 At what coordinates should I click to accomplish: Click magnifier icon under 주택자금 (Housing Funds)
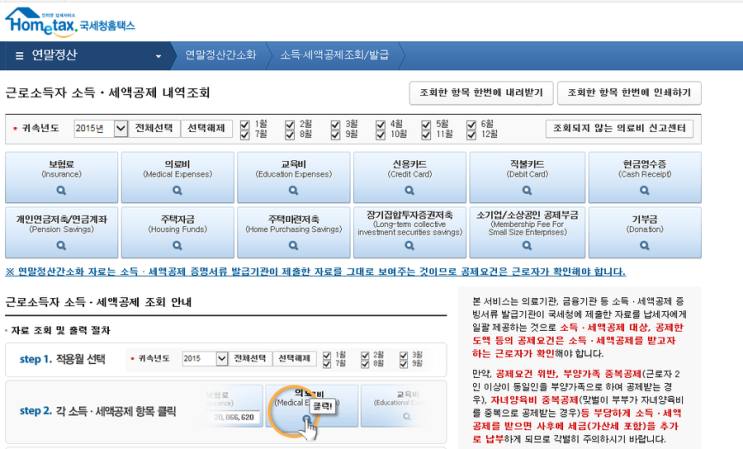177,245
